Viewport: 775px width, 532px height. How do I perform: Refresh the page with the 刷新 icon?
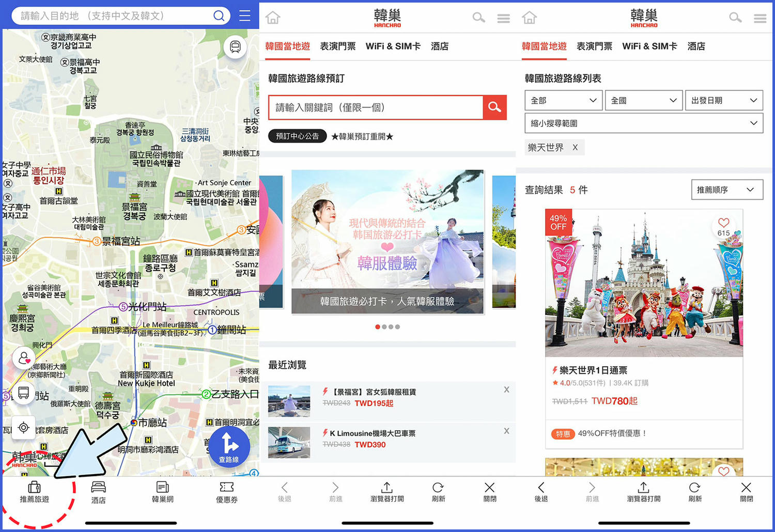[x=438, y=491]
